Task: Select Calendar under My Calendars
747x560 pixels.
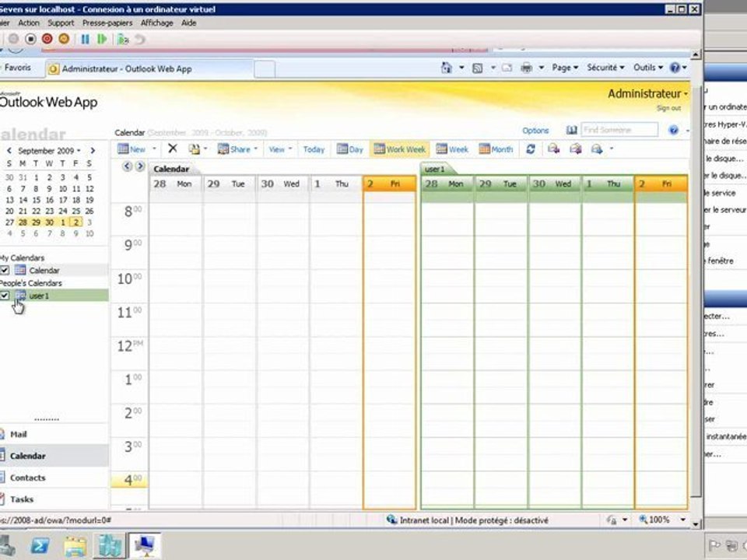Action: 44,271
